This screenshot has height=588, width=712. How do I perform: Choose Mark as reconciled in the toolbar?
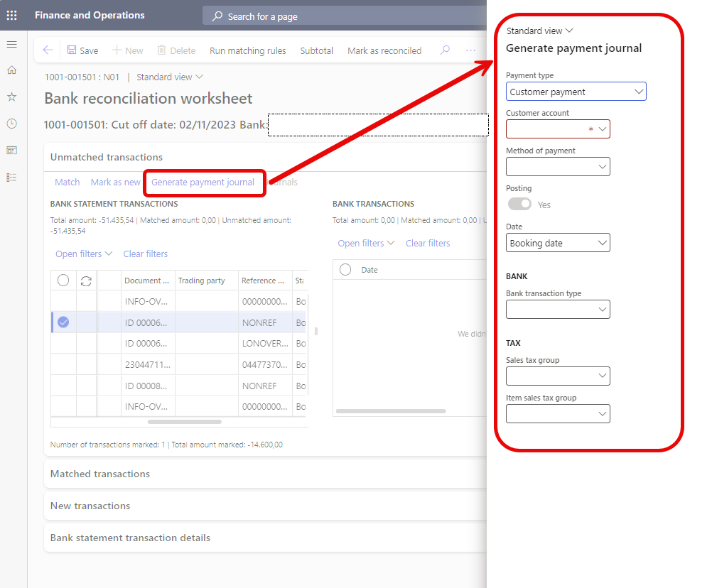384,50
